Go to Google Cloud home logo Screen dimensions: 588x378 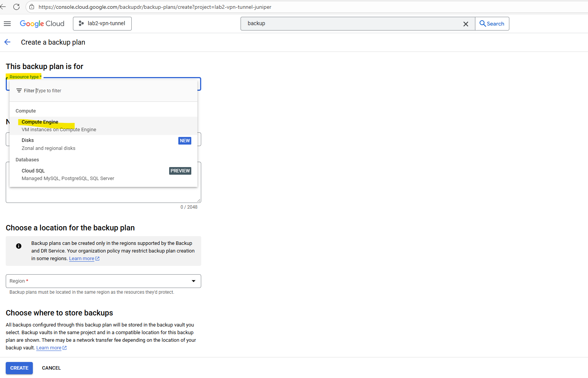click(x=42, y=24)
